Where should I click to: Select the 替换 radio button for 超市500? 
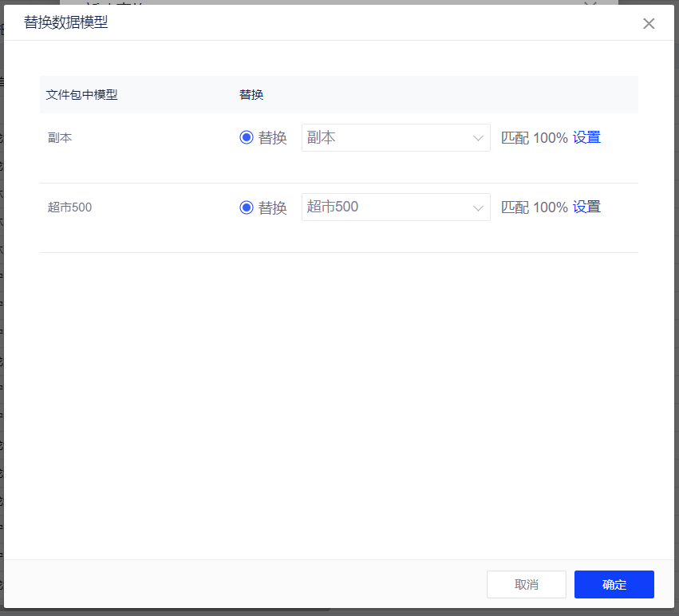pyautogui.click(x=247, y=207)
